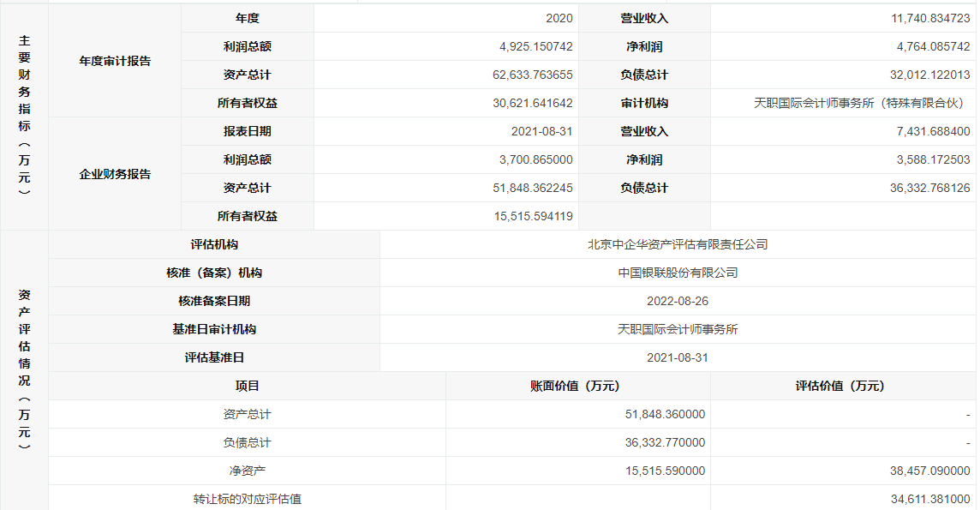Select the 2020 year value cell
980x510 pixels.
pyautogui.click(x=558, y=18)
